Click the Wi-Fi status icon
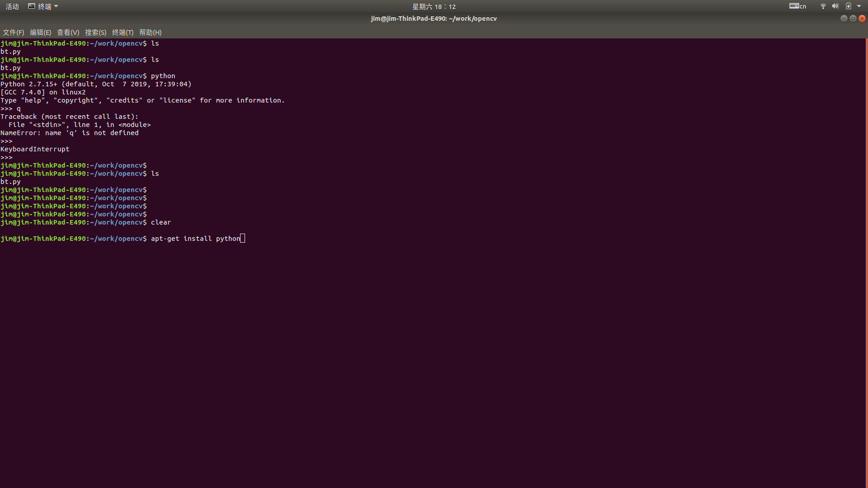This screenshot has height=488, width=868. tap(823, 6)
